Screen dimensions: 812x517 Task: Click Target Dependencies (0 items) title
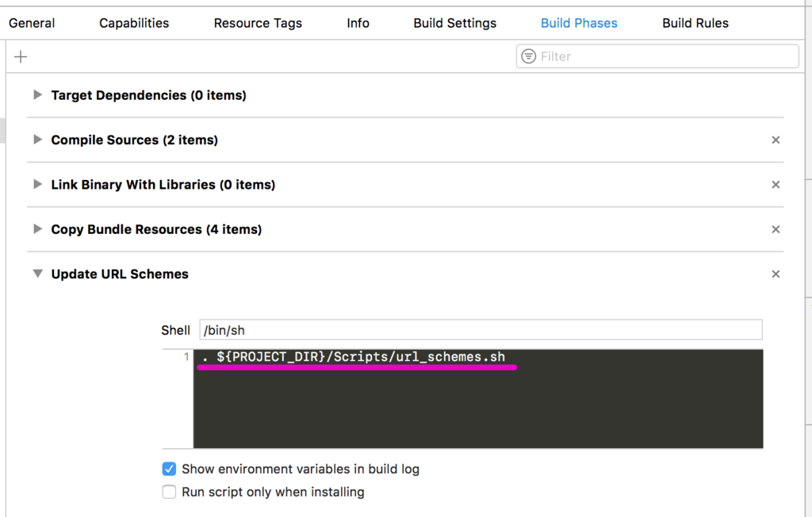[148, 95]
